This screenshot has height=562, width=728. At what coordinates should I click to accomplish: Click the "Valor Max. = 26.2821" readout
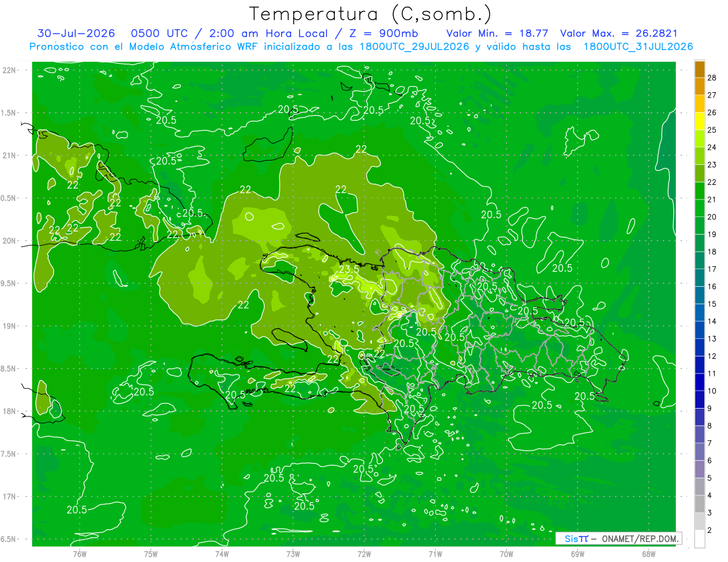click(619, 33)
